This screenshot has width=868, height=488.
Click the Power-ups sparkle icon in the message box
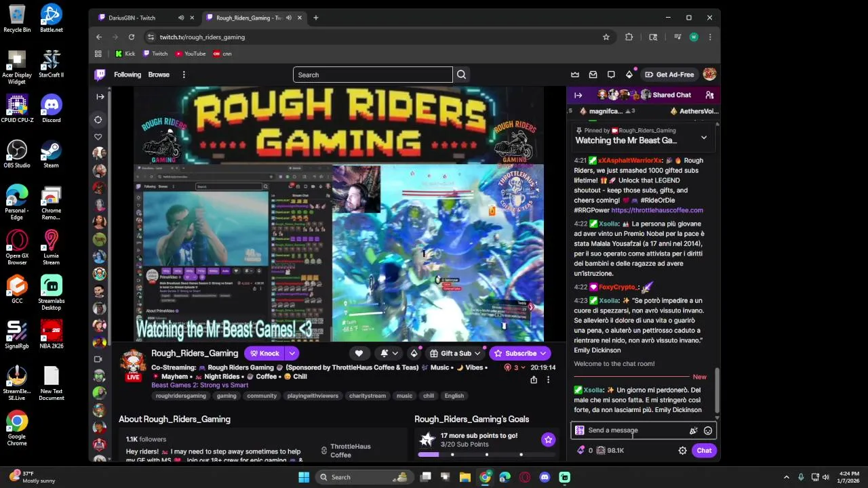coord(693,430)
